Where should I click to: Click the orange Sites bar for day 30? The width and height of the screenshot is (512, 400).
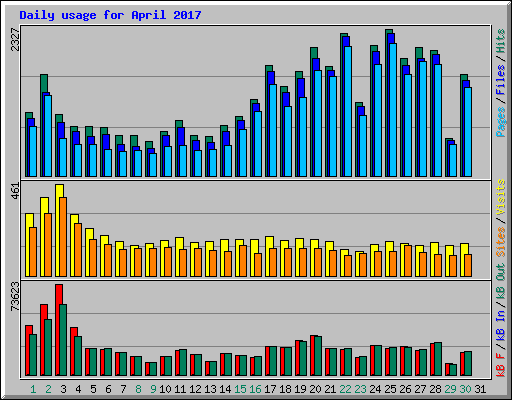468,266
